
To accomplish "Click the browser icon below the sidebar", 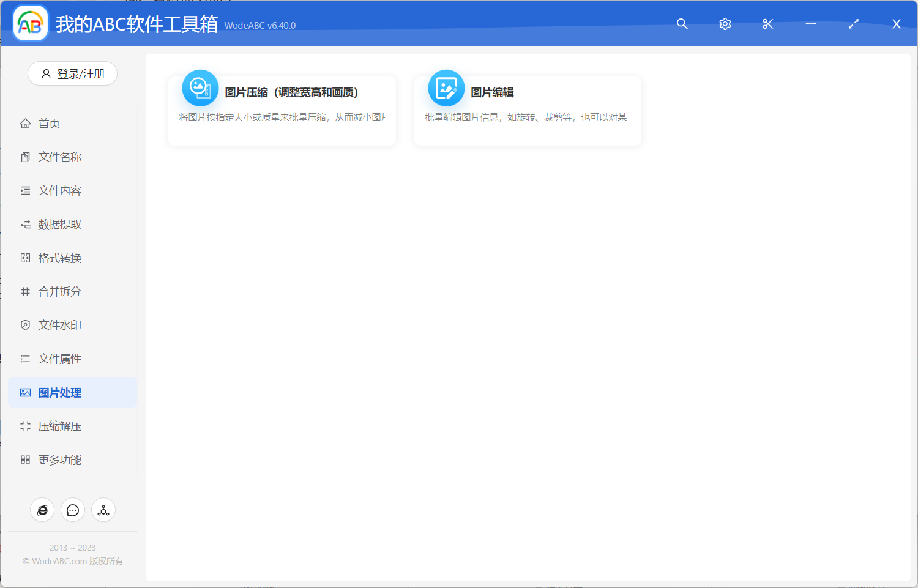I will [42, 510].
